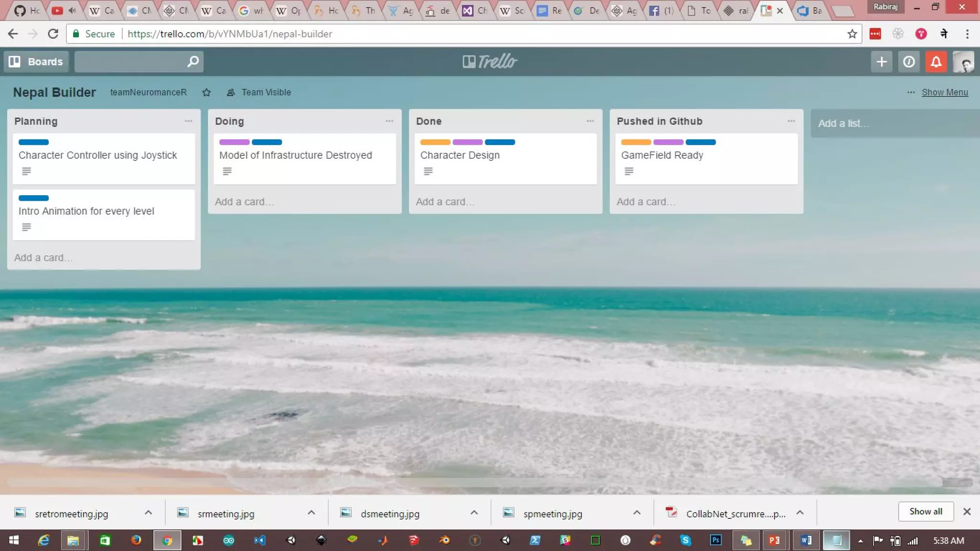Click the search magnifier icon
The width and height of the screenshot is (980, 551).
point(193,62)
